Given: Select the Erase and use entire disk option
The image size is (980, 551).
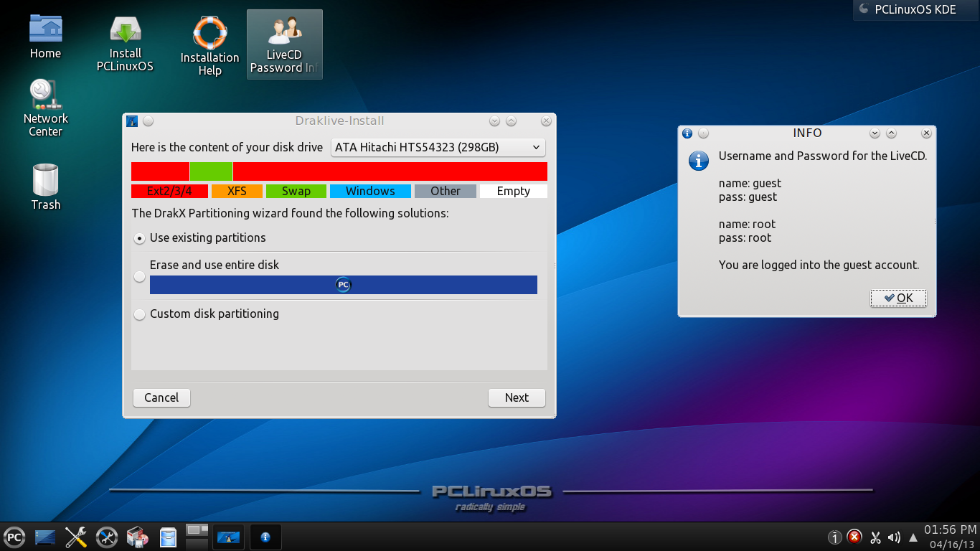Looking at the screenshot, I should point(140,277).
